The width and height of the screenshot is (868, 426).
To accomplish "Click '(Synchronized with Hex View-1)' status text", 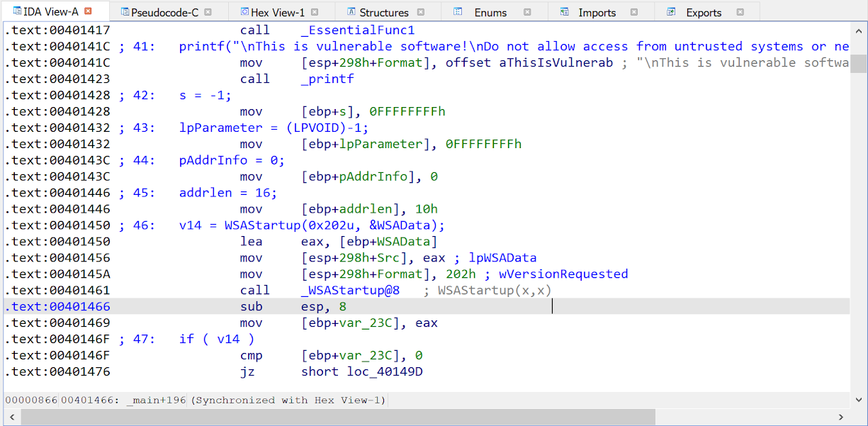I will pos(288,400).
